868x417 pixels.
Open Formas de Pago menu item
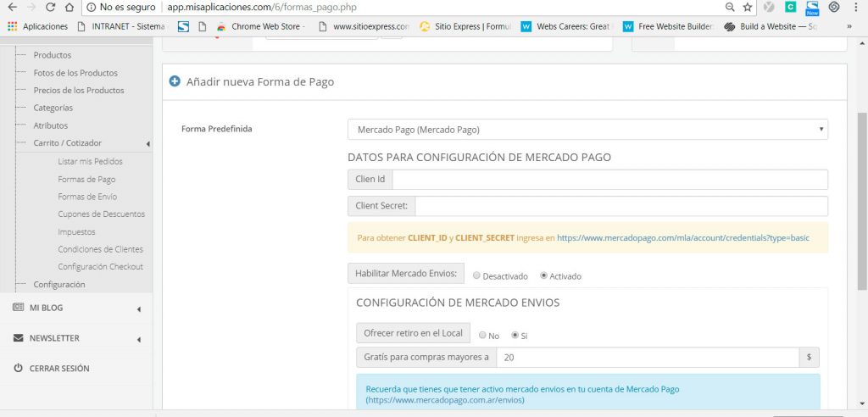click(x=86, y=179)
